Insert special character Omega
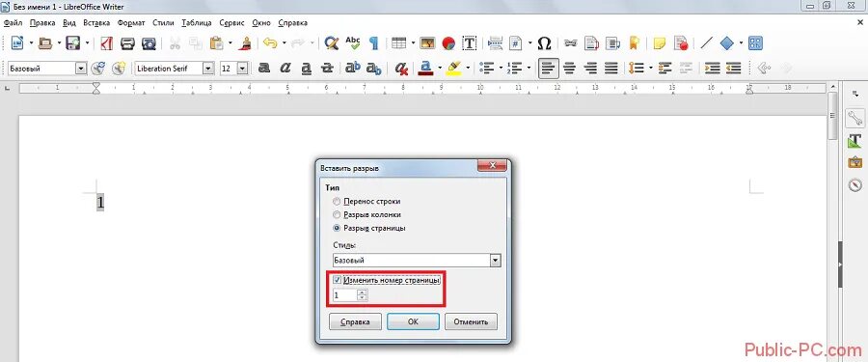Image resolution: width=868 pixels, height=362 pixels. coord(544,42)
